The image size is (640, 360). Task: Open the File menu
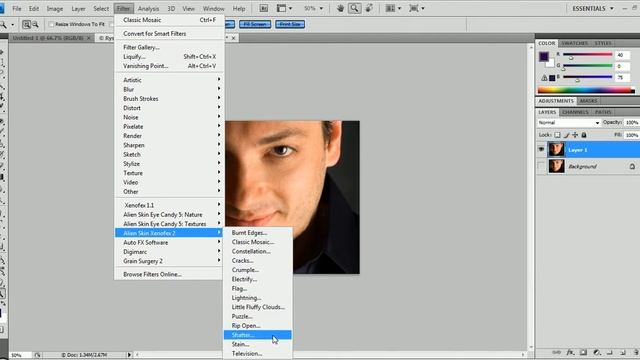[17, 8]
